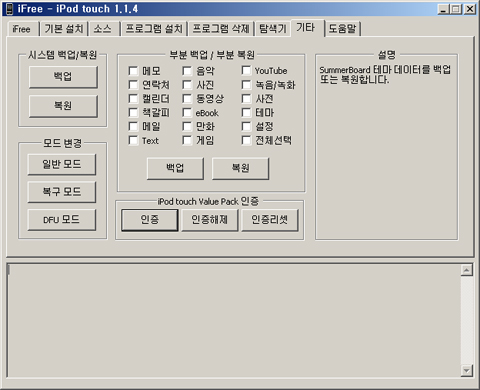Click 백업 button under partial backup checkboxes

pyautogui.click(x=175, y=168)
